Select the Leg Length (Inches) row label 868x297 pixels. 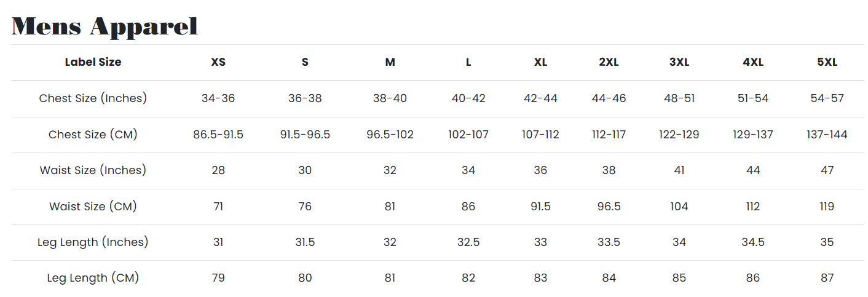93,242
